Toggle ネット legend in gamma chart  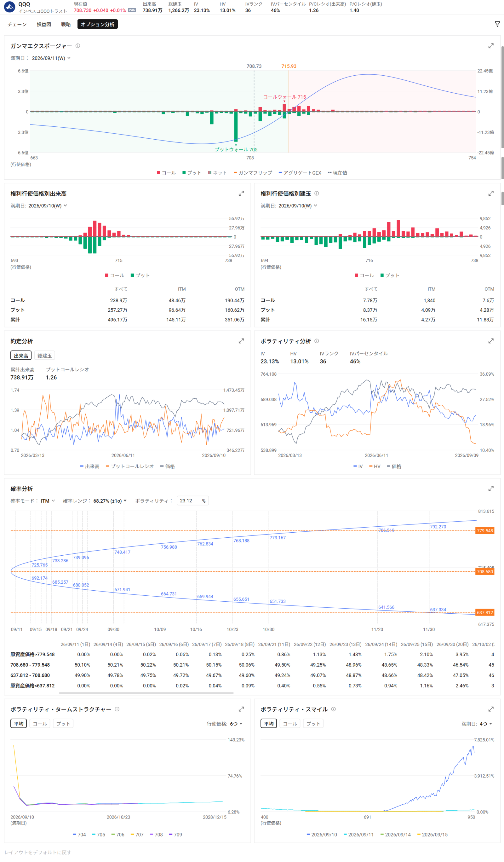point(217,173)
